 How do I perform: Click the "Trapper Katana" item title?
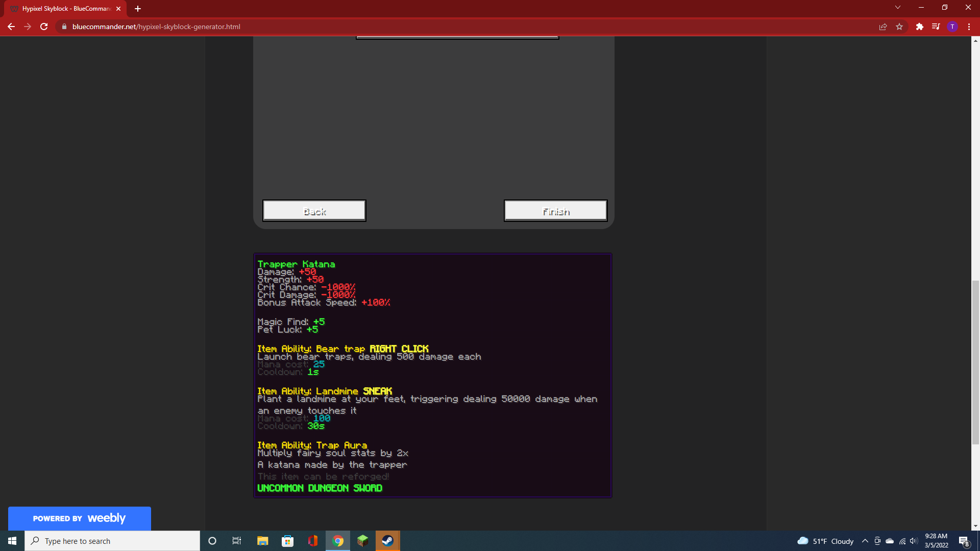(x=296, y=264)
